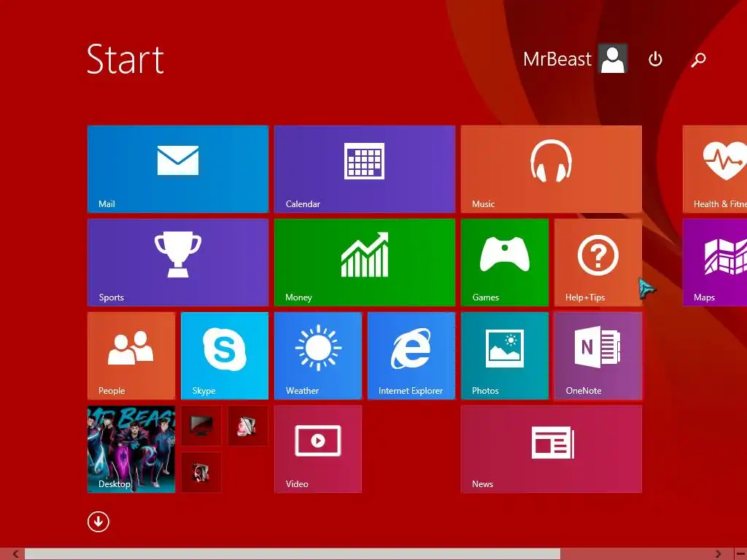
Task: Open the Sports tile
Action: click(178, 262)
